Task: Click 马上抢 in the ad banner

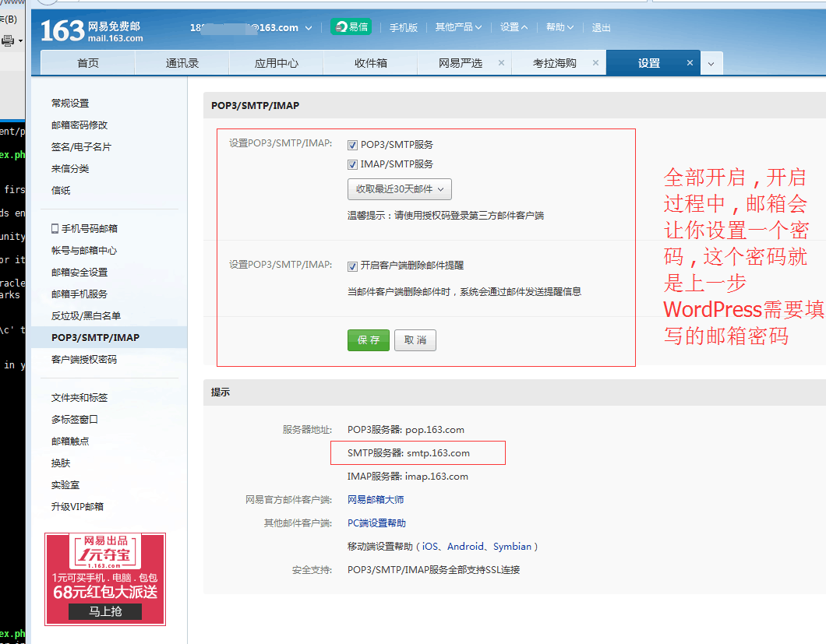Action: click(x=105, y=611)
